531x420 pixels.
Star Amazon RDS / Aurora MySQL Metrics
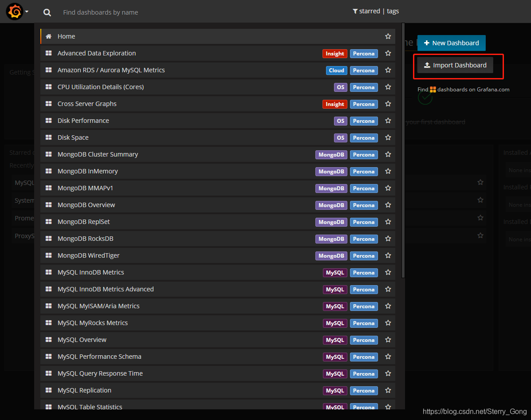click(x=388, y=70)
